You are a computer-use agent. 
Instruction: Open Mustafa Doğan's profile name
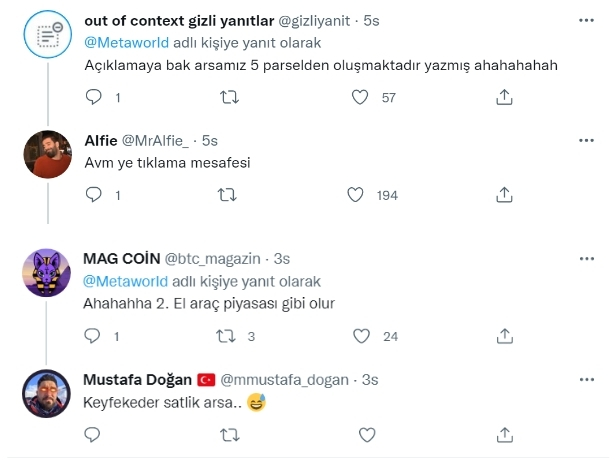(137, 380)
